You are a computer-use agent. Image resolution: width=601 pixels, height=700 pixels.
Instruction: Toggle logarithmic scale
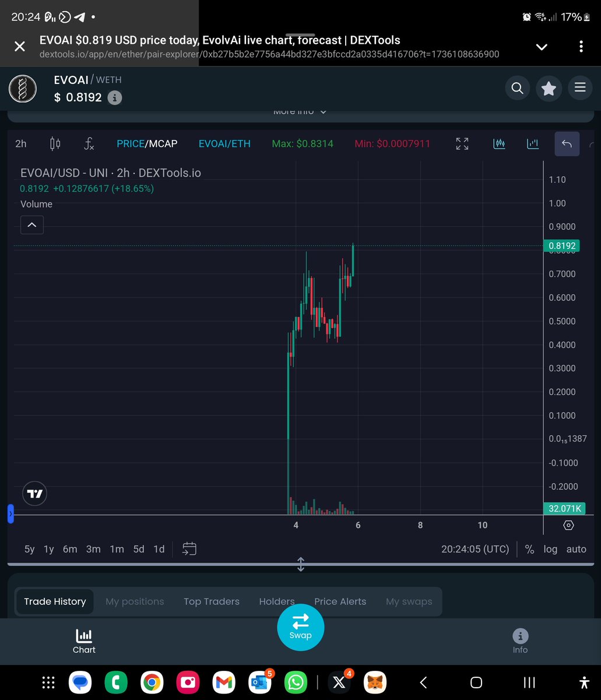[550, 549]
